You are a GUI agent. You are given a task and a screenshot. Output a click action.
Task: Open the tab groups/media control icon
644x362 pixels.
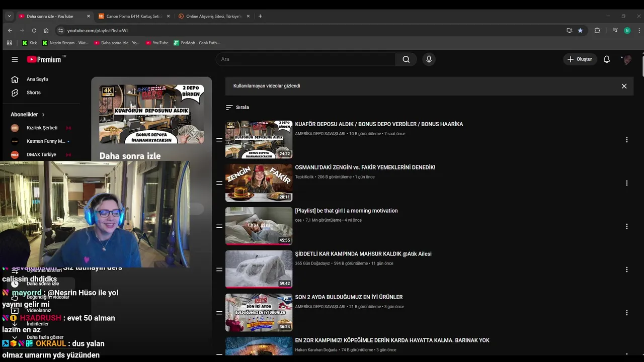coord(615,30)
